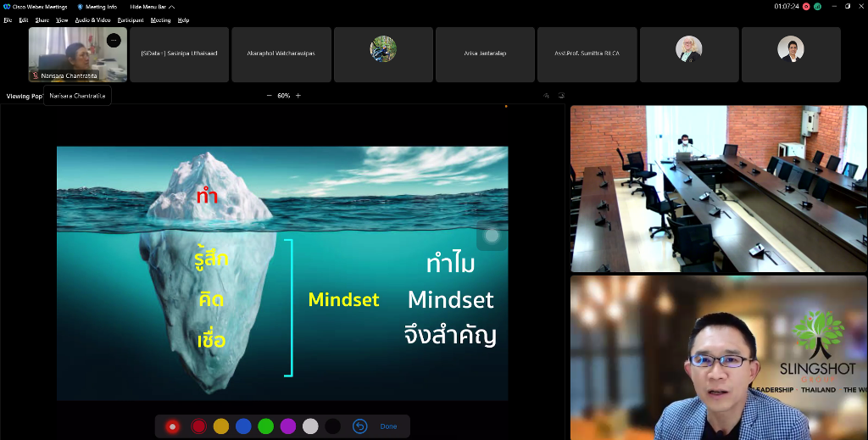This screenshot has height=440, width=868.
Task: Open more options on Narisara's video
Action: point(114,40)
